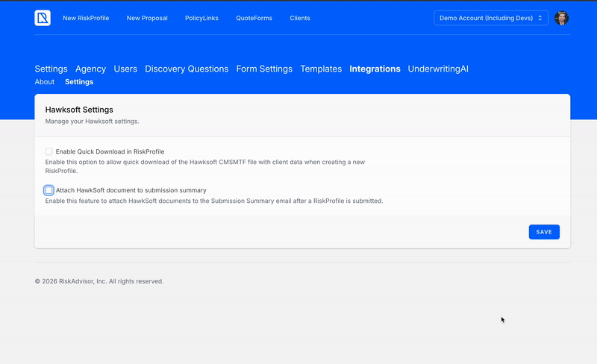
Task: Click the Save button
Action: [x=544, y=232]
